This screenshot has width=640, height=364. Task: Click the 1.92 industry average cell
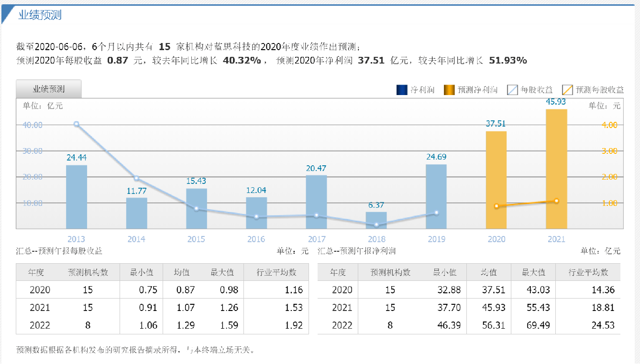[x=294, y=325]
